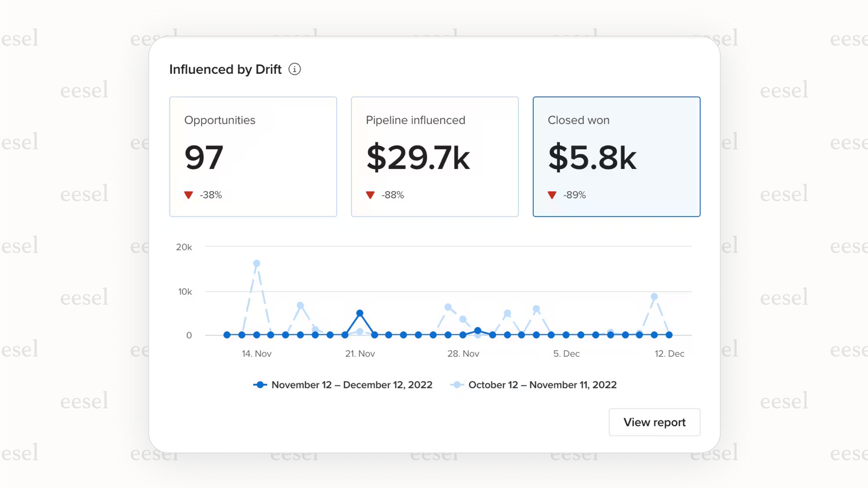Click the red decrease arrow under Closed won

pyautogui.click(x=552, y=195)
